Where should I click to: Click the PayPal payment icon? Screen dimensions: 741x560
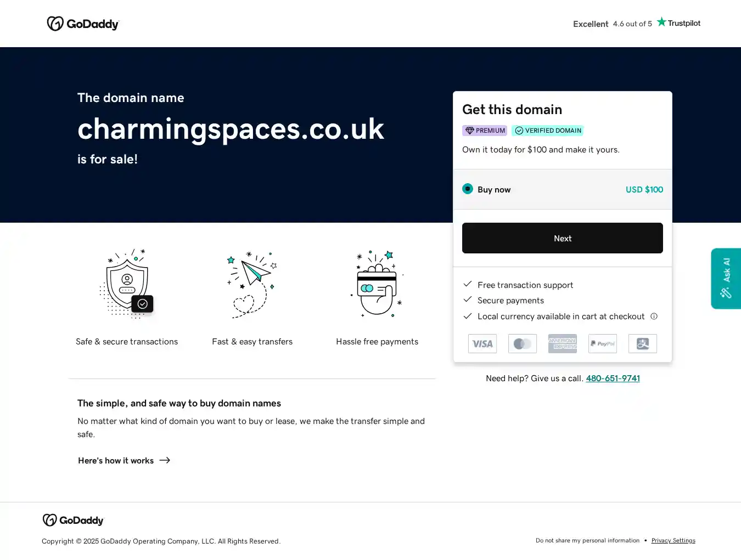coord(603,343)
